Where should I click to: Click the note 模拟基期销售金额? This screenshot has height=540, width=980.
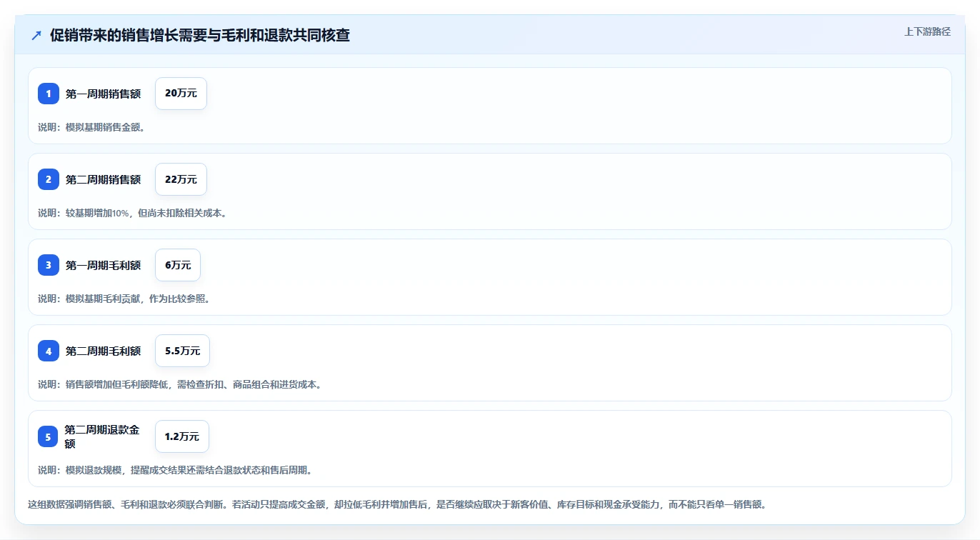tap(91, 127)
